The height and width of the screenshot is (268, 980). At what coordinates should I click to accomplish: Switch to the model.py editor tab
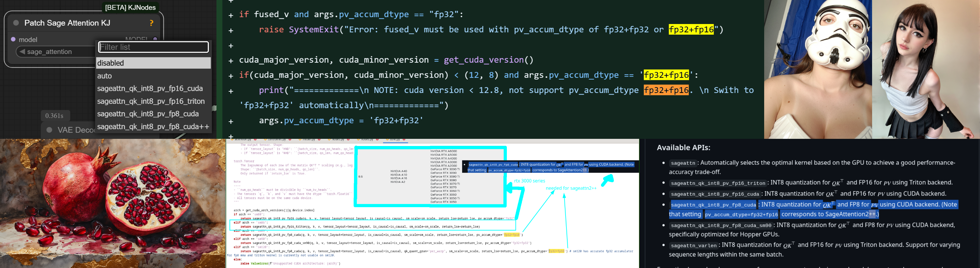pos(309,140)
